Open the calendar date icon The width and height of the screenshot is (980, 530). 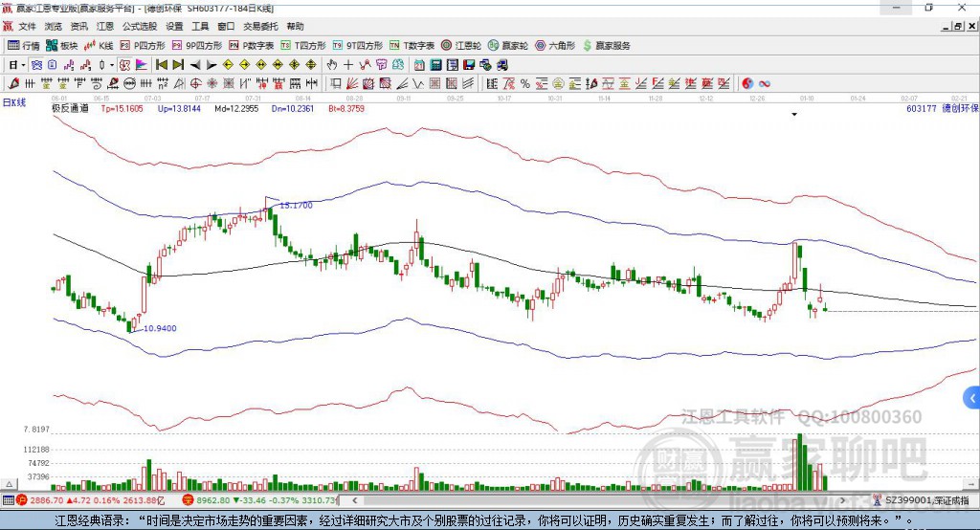(x=419, y=65)
